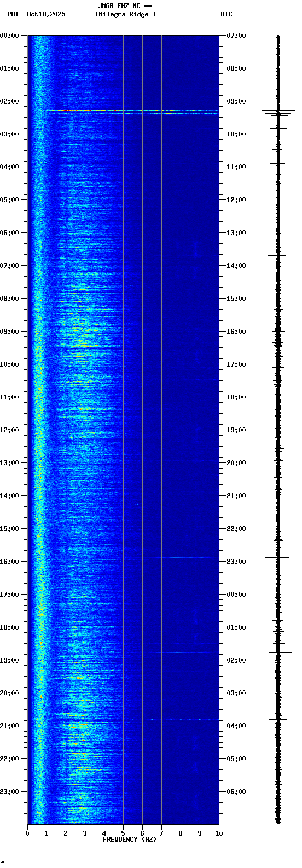Image resolution: width=302 pixels, height=868 pixels.
Task: Inspect the largest seismogram spike near 09:00 UTC
Action: click(x=278, y=110)
